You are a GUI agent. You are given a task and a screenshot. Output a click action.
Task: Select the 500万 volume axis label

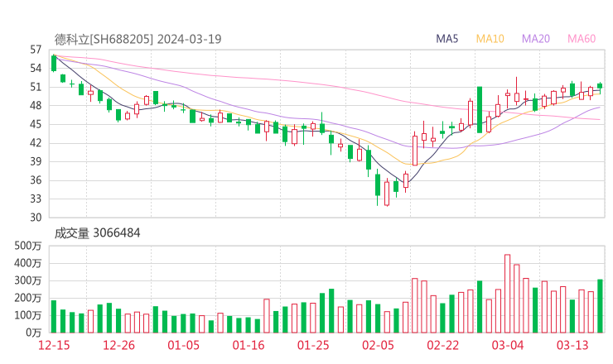click(28, 247)
